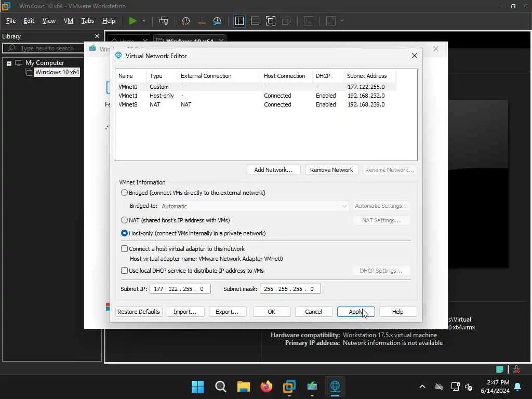Open the File menu
532x399 pixels.
point(11,21)
